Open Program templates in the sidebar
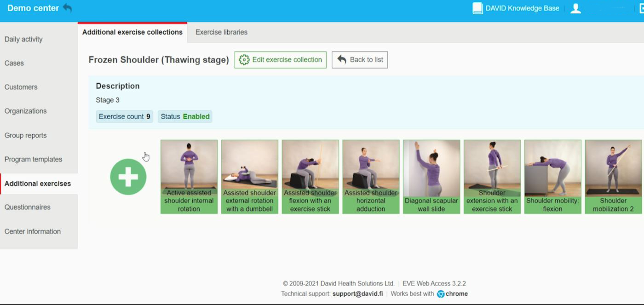The image size is (644, 305). pyautogui.click(x=33, y=159)
